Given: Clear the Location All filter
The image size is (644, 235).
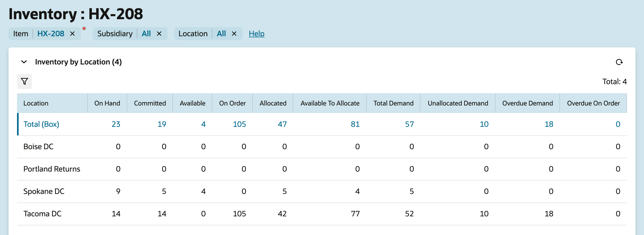Looking at the screenshot, I should pyautogui.click(x=234, y=34).
